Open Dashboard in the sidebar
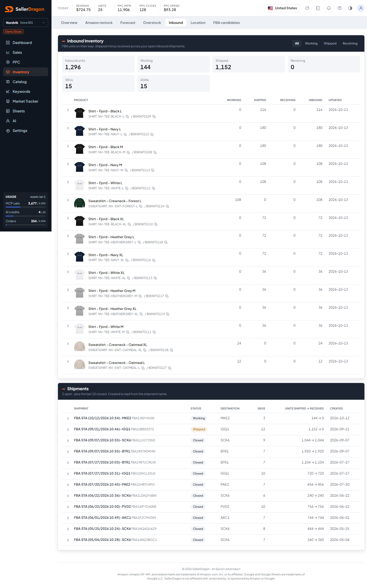 tap(25, 43)
